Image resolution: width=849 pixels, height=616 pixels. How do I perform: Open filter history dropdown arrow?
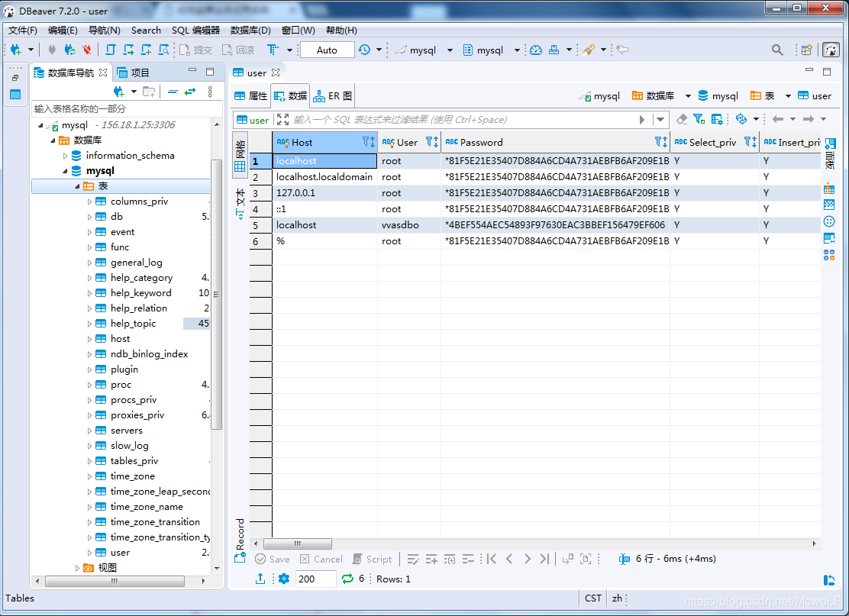(660, 120)
